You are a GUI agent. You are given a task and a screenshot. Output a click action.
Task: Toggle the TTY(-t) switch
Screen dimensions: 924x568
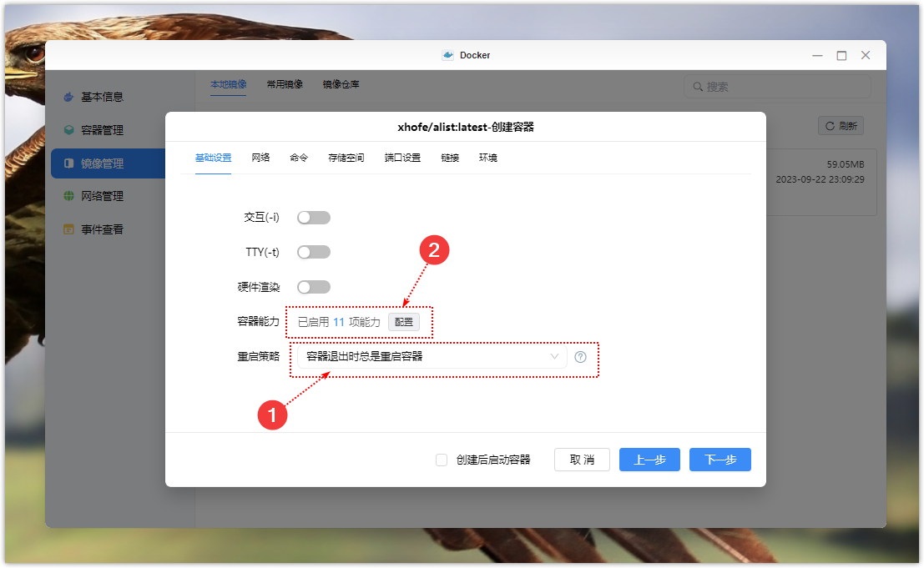314,252
